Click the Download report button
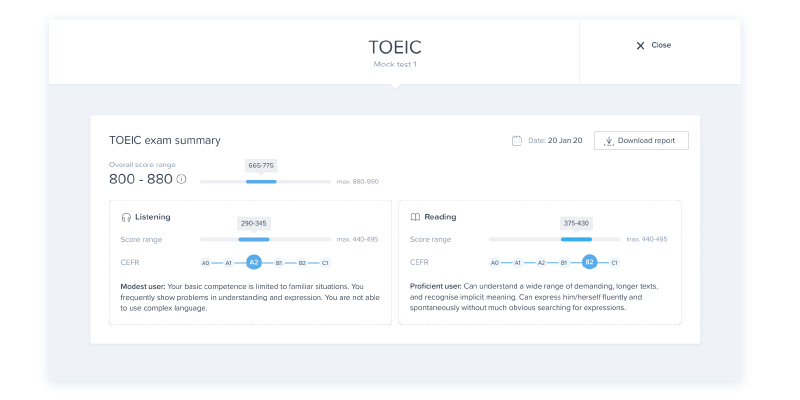This screenshot has height=400, width=800. point(641,141)
